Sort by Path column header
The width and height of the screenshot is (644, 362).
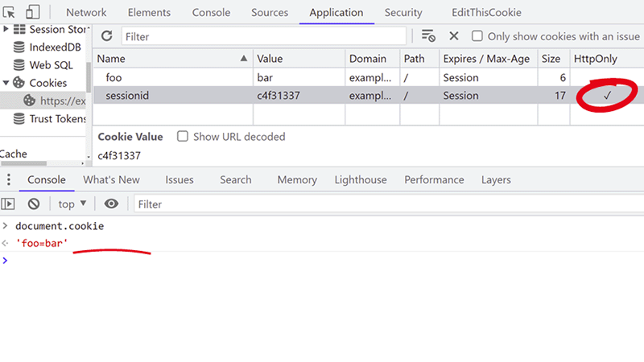tap(419, 58)
